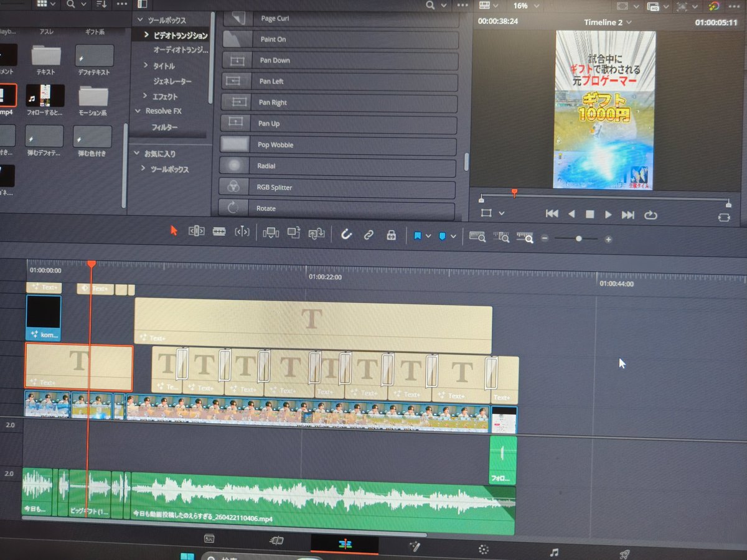Click the timeline ruler playhead marker
The image size is (747, 560).
click(x=92, y=264)
